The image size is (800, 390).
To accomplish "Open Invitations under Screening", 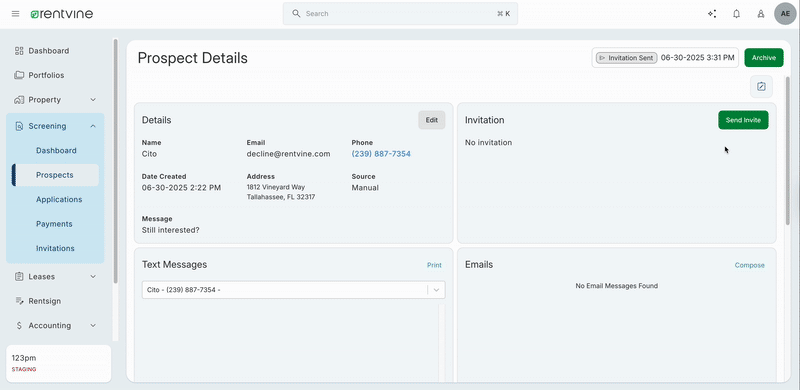I will (x=55, y=249).
